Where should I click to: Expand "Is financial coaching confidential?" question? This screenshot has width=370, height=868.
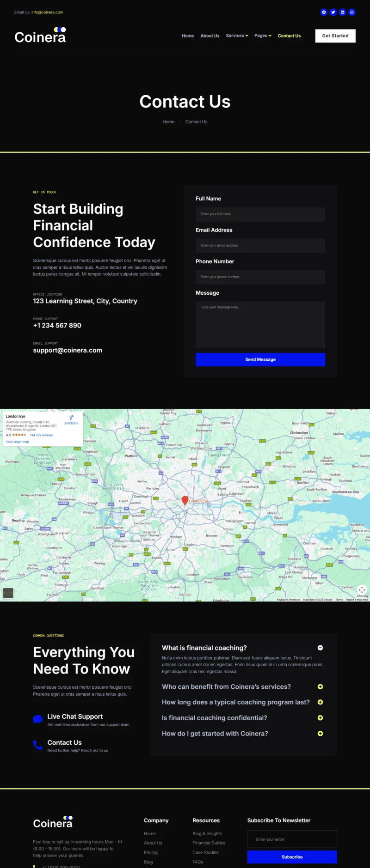242,718
